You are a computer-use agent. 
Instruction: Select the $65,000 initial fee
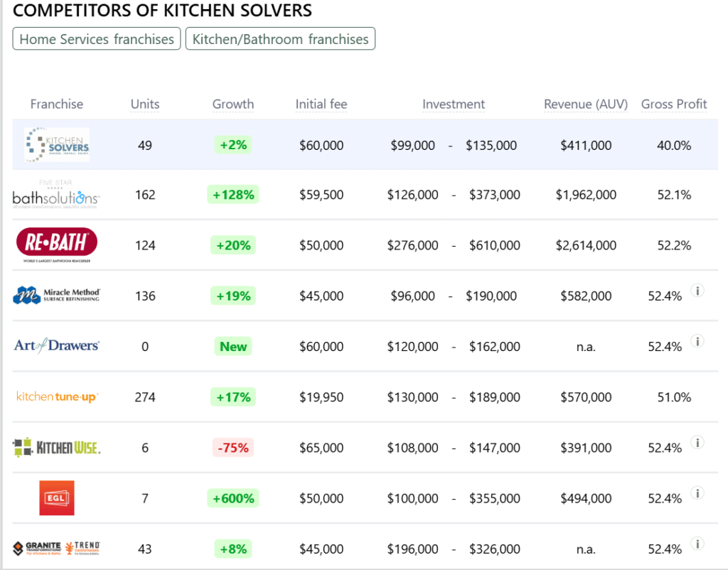[321, 448]
